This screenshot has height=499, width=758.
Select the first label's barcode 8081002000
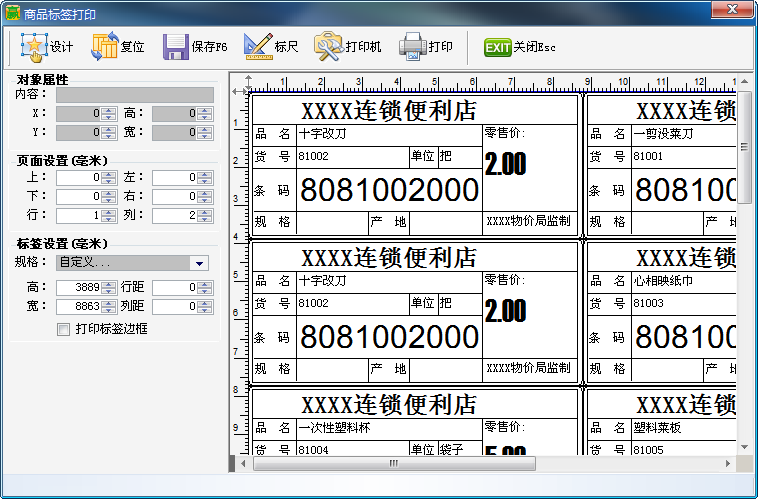click(389, 190)
